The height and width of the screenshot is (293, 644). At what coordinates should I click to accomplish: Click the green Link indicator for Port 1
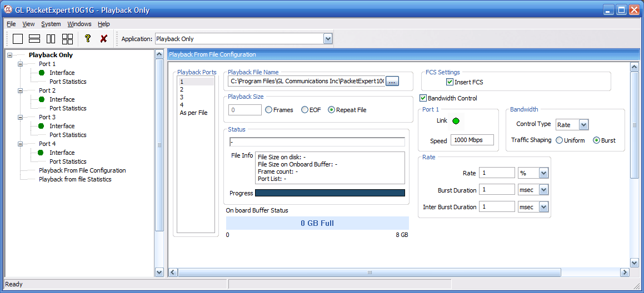[x=456, y=121]
